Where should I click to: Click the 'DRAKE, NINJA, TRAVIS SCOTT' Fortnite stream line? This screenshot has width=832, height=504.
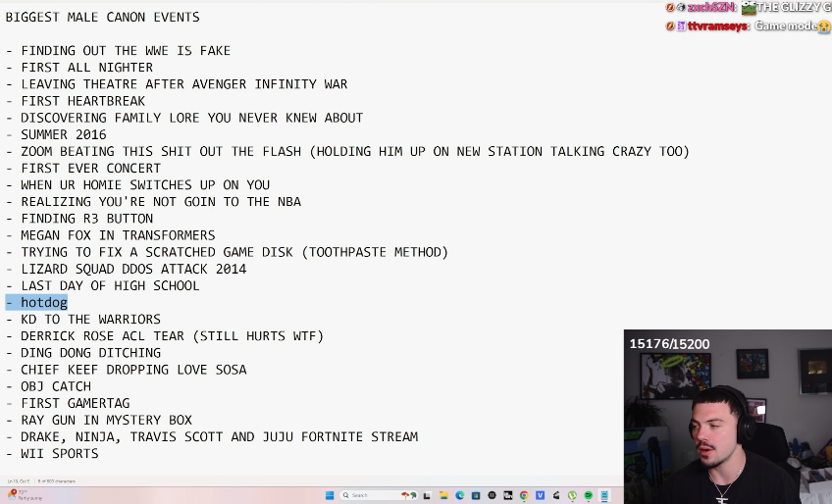coord(212,437)
